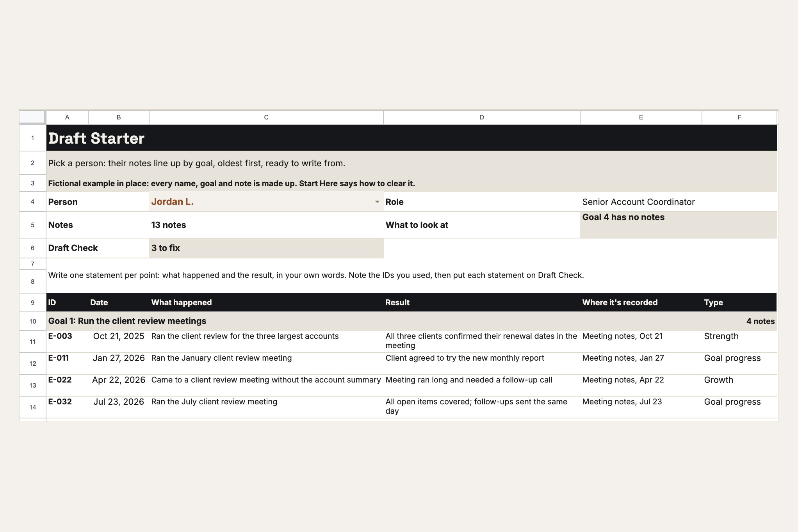This screenshot has height=532, width=798.
Task: Select the E-011 ID cell
Action: tap(67, 363)
